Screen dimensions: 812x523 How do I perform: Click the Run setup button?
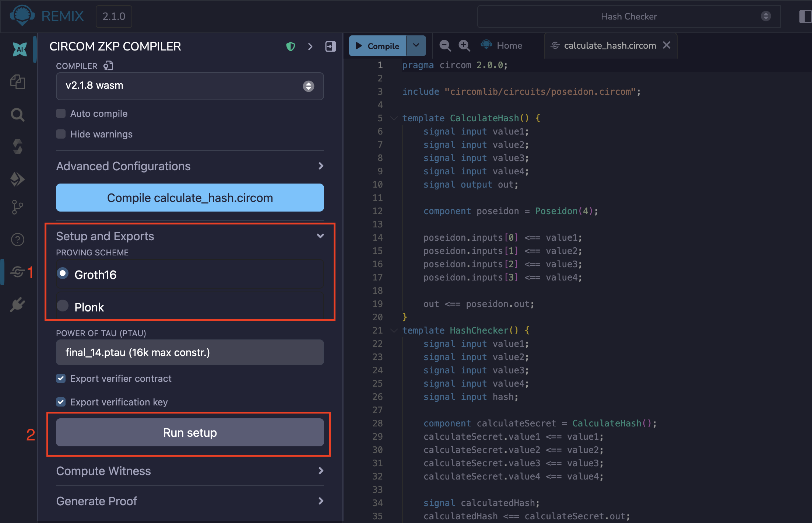pyautogui.click(x=190, y=432)
